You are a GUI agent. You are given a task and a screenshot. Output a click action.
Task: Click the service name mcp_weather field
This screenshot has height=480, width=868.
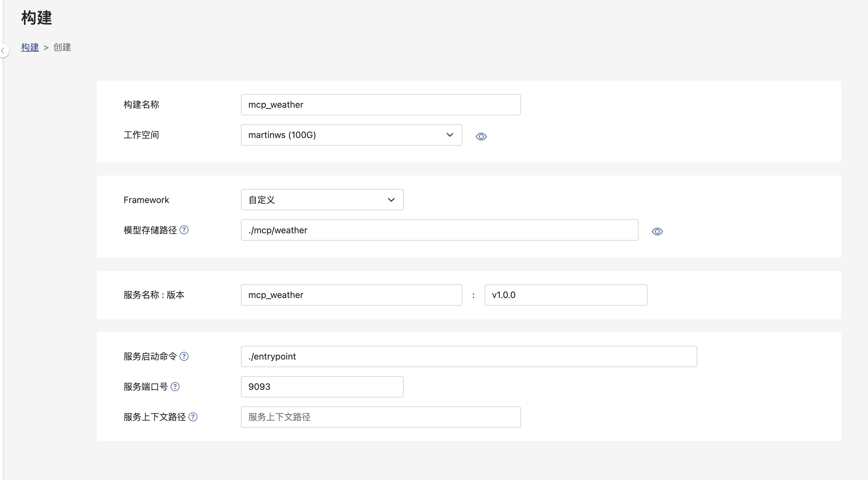point(351,295)
